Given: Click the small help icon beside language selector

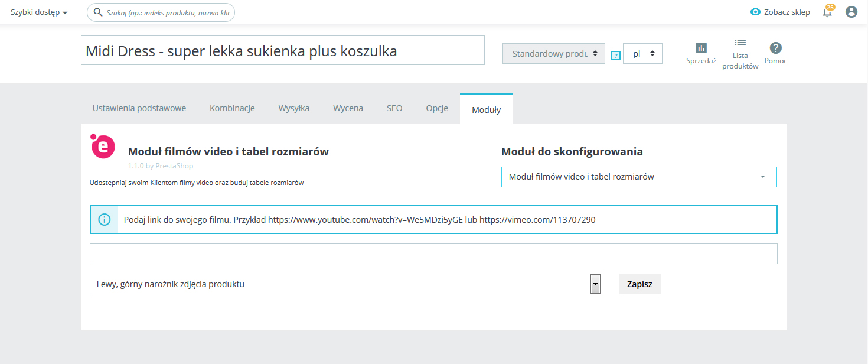Looking at the screenshot, I should [x=616, y=55].
